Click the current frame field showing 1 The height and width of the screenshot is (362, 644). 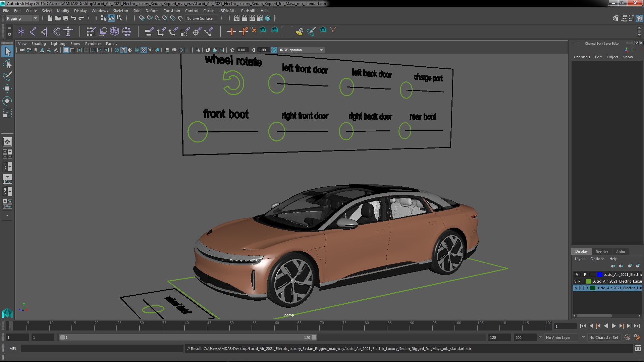[x=566, y=326]
